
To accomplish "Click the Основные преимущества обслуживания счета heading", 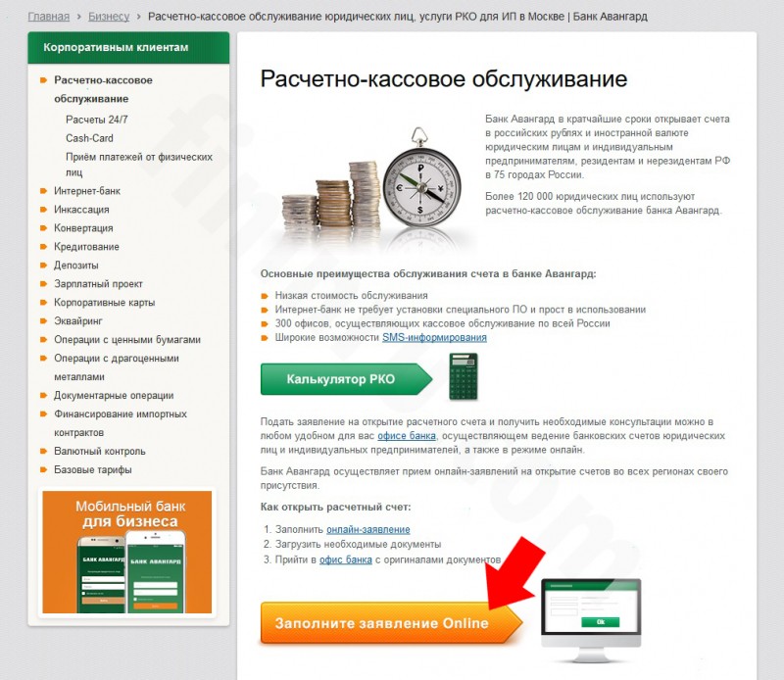I will click(x=428, y=274).
